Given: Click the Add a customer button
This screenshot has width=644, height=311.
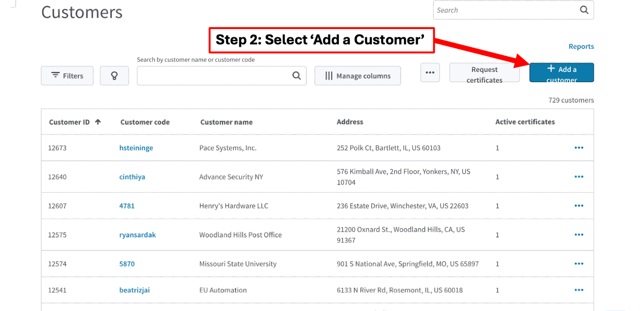Looking at the screenshot, I should (x=561, y=73).
